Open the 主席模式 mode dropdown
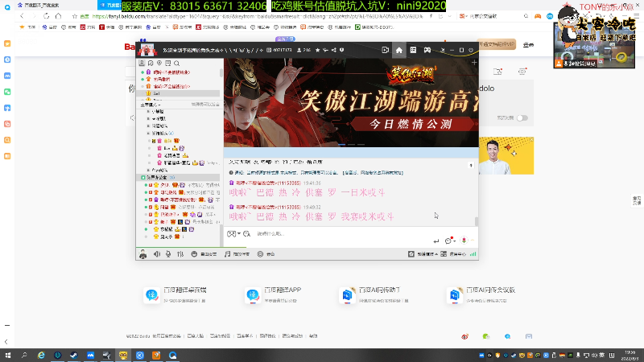644x362 pixels. click(151, 105)
